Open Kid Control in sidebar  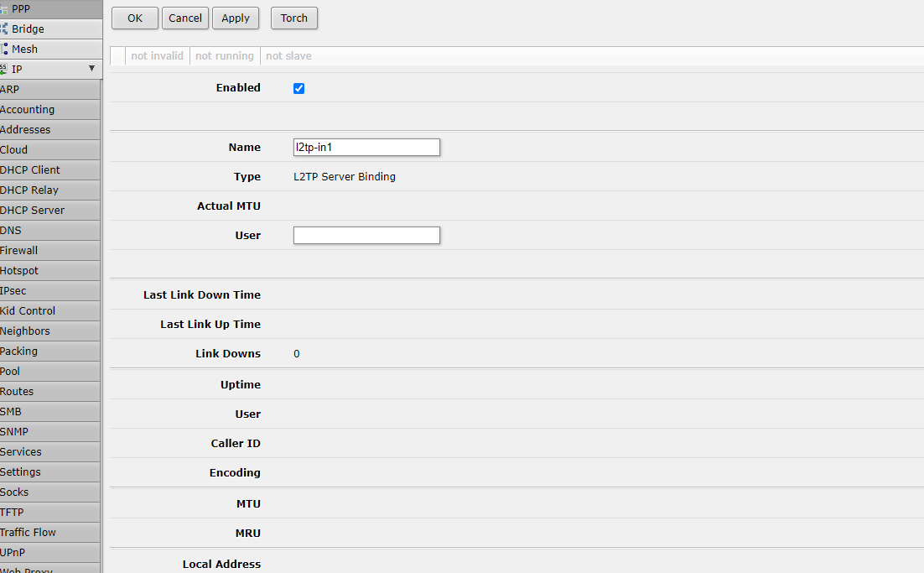coord(28,310)
